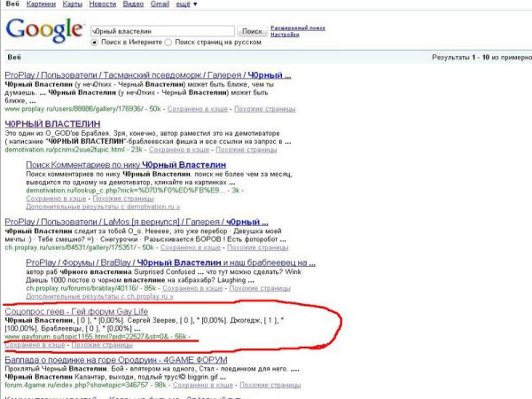Click the Google logo
Screen dimensions: 532x399
click(44, 30)
